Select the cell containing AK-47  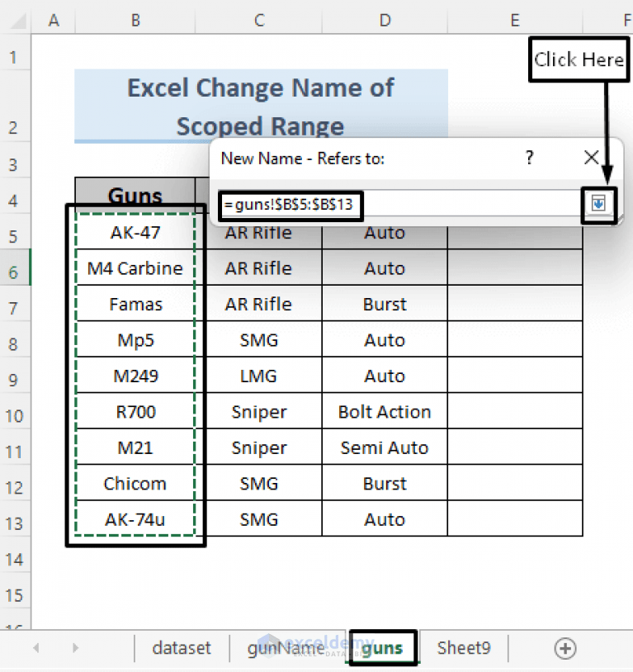tap(135, 232)
